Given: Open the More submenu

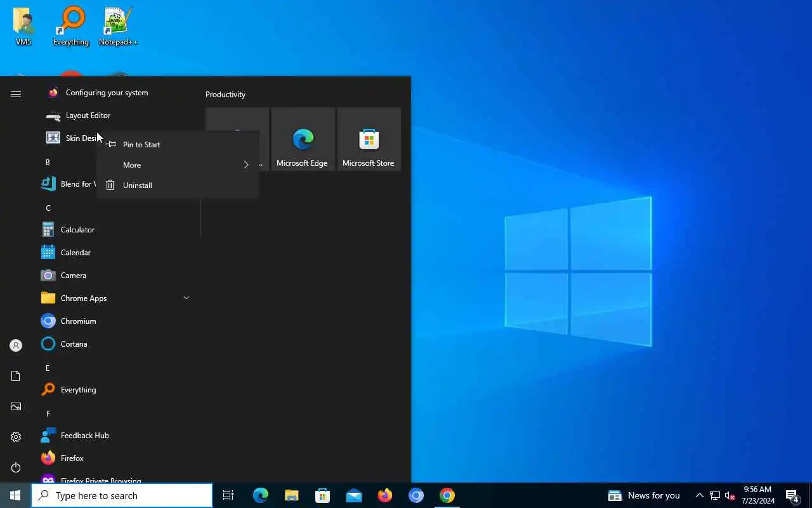Looking at the screenshot, I should coord(178,165).
